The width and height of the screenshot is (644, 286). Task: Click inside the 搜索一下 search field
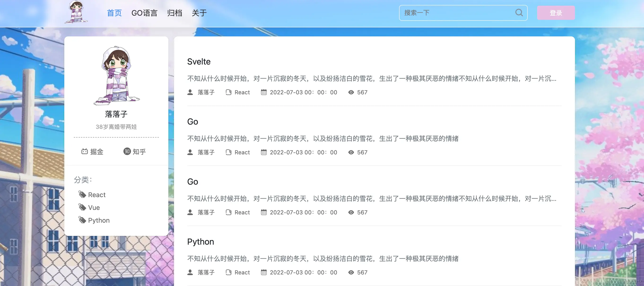[x=450, y=13]
